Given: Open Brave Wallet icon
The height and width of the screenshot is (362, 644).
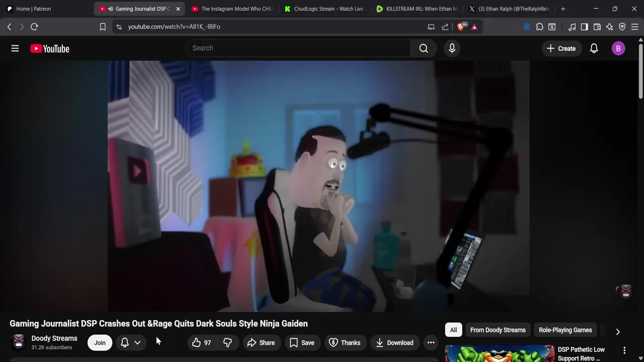Looking at the screenshot, I should tap(597, 27).
